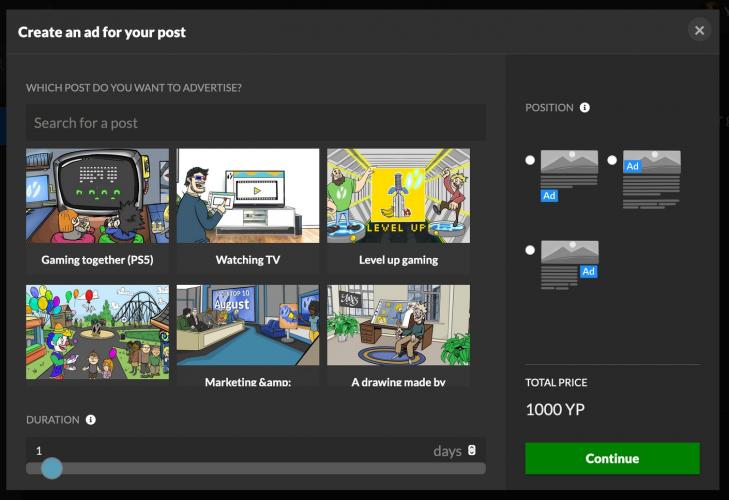The height and width of the screenshot is (500, 729).
Task: Click the '1000 YP' total price value
Action: pos(555,409)
